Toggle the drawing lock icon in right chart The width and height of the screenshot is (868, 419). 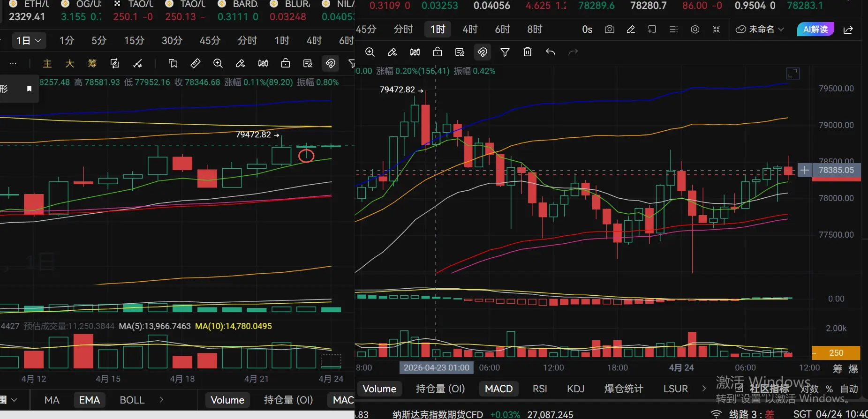point(438,52)
